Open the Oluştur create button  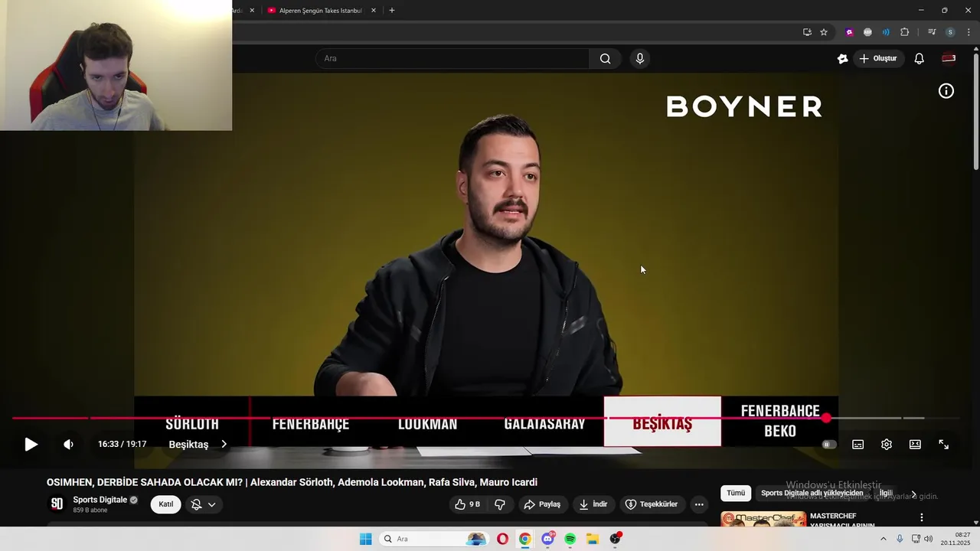pos(878,58)
